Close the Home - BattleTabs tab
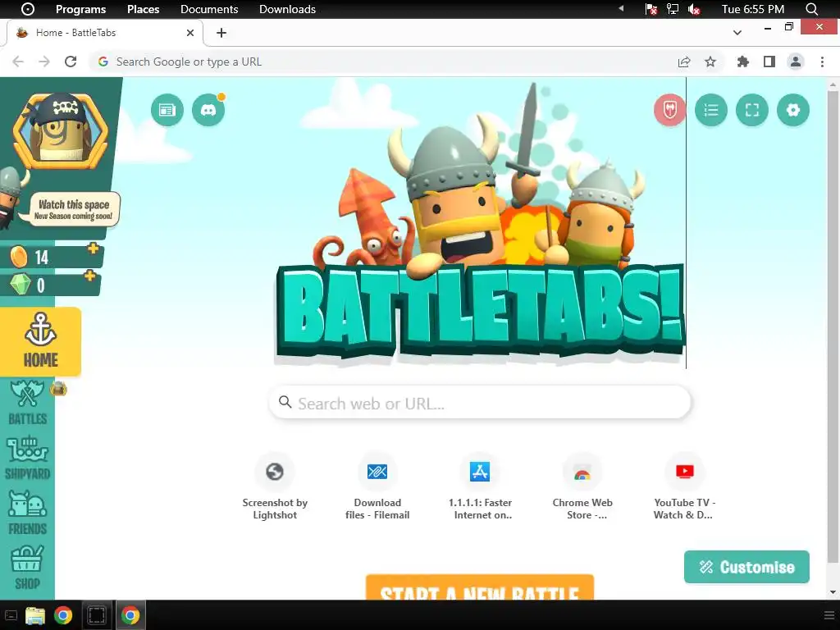Image resolution: width=840 pixels, height=630 pixels. 190,33
